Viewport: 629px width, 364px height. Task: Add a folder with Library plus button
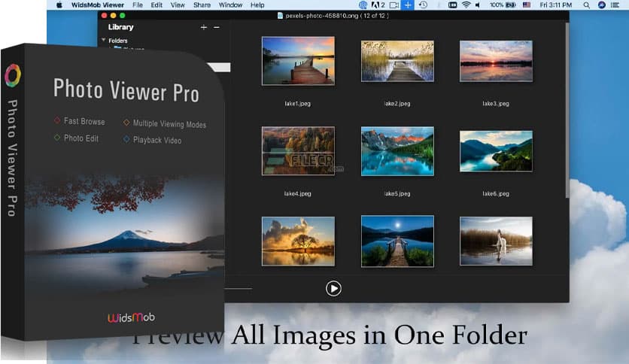204,27
